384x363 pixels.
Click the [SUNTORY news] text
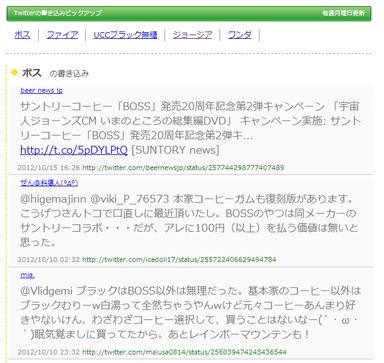[x=175, y=150]
